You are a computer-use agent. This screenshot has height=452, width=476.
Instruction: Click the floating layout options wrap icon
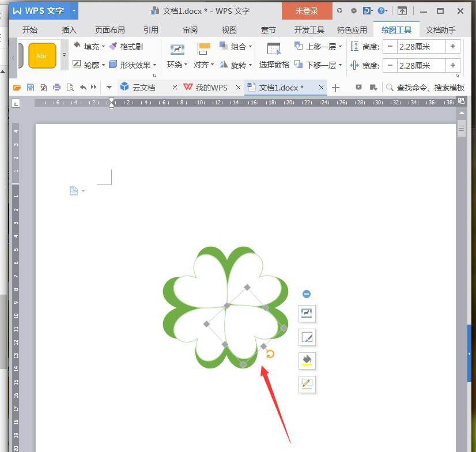point(307,313)
